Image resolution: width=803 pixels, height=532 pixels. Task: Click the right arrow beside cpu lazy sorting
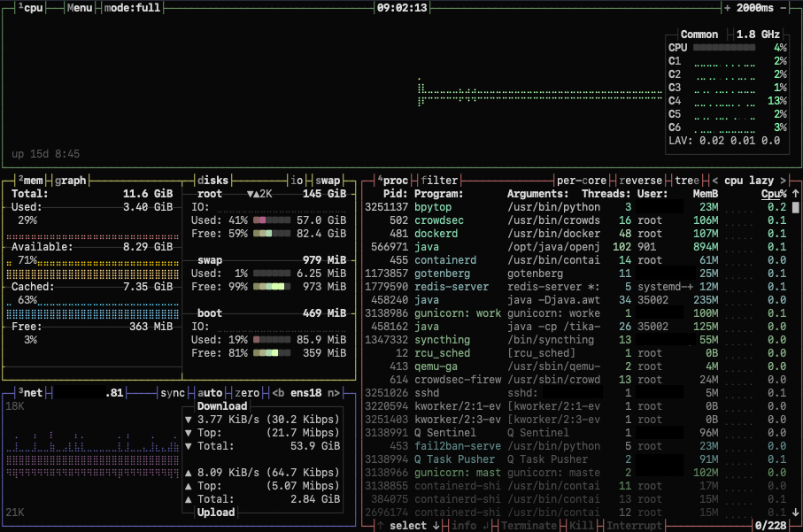(782, 180)
